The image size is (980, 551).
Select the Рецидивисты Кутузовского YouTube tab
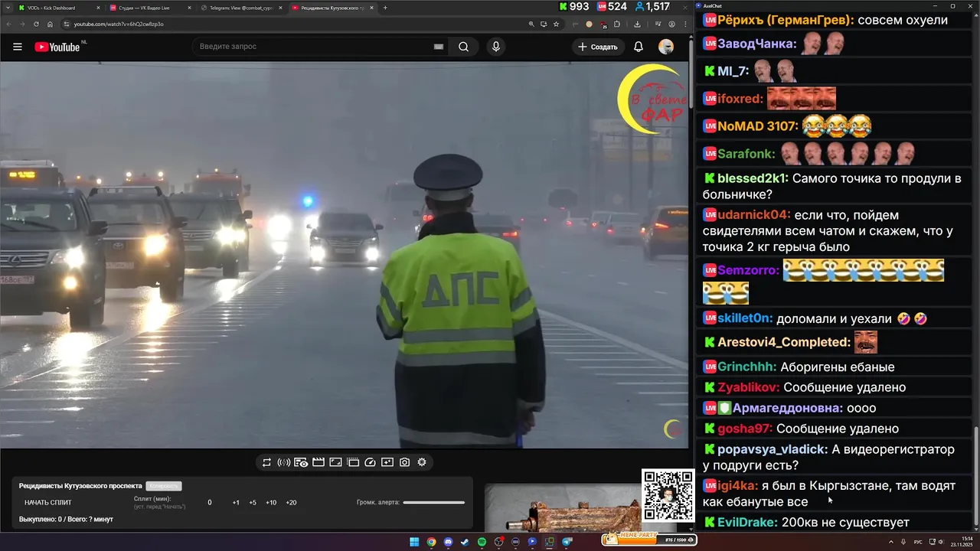click(332, 8)
